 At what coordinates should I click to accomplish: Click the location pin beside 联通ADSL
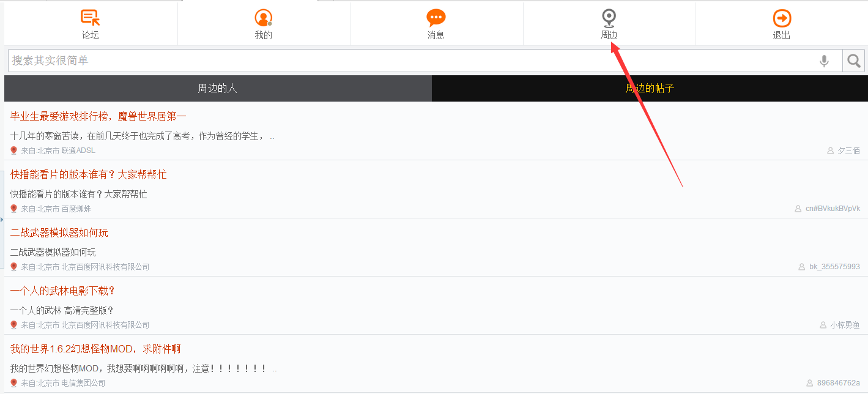pyautogui.click(x=14, y=151)
